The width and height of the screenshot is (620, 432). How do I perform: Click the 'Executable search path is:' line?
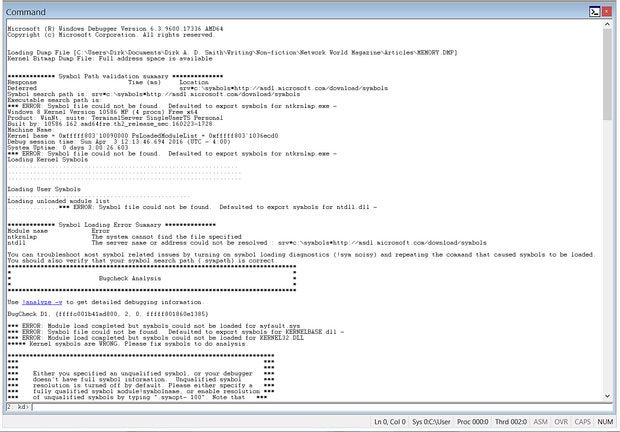coord(55,100)
